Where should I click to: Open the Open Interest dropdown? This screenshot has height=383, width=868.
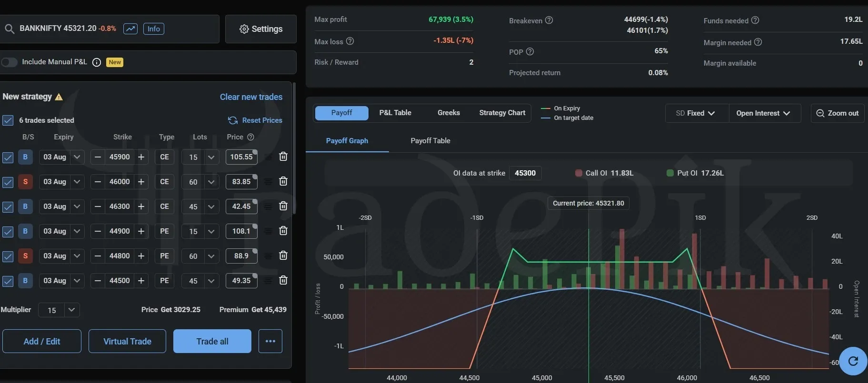764,113
